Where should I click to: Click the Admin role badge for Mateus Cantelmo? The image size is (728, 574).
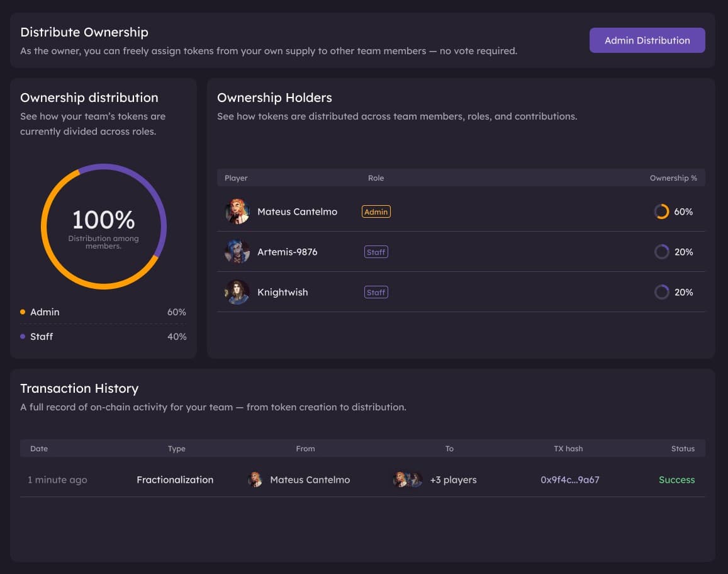point(376,211)
